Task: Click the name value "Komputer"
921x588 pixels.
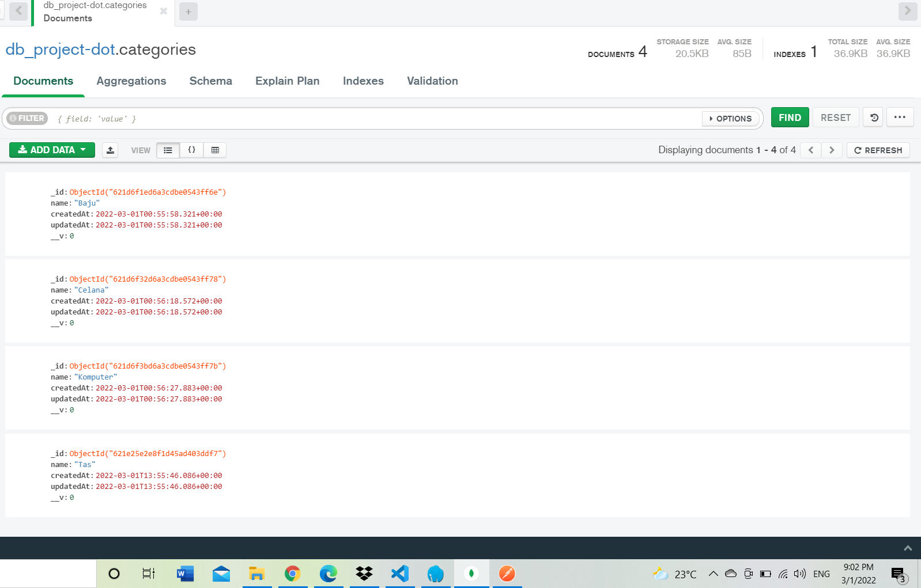Action: 96,377
